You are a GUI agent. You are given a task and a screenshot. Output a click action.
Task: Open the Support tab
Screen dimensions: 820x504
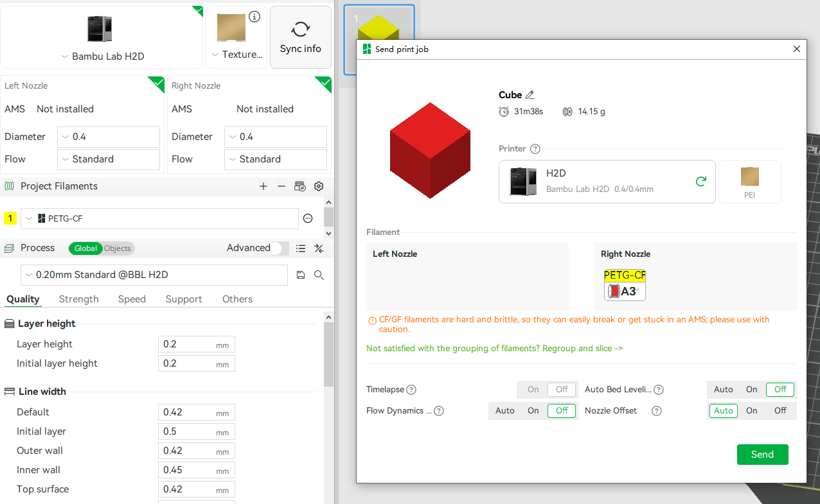[x=184, y=299]
